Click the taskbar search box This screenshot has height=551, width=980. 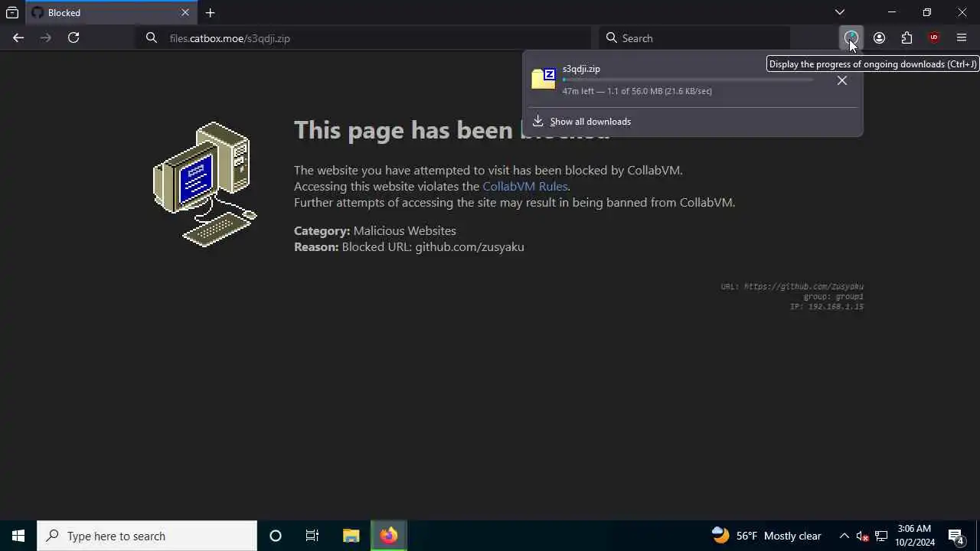pos(147,536)
